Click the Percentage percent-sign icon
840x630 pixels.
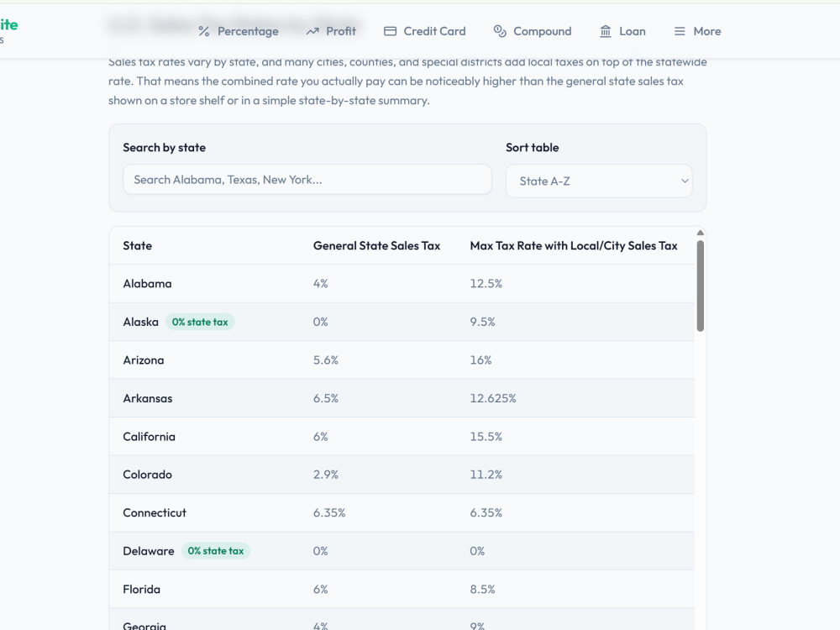click(x=203, y=32)
